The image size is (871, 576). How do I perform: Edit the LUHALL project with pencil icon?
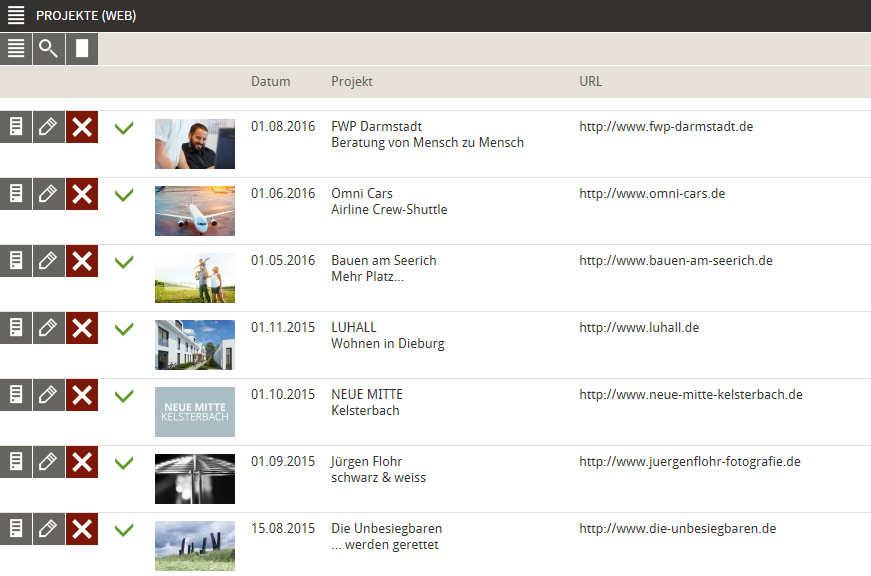49,328
